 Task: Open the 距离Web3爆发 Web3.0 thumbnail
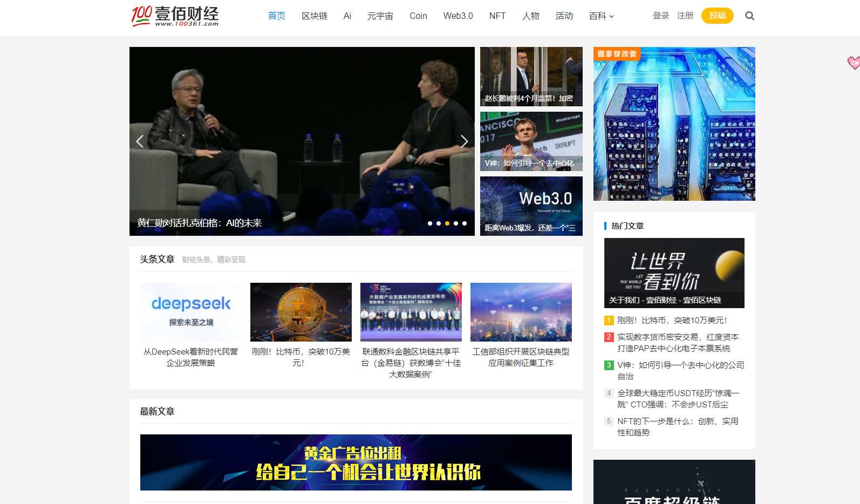[x=531, y=206]
